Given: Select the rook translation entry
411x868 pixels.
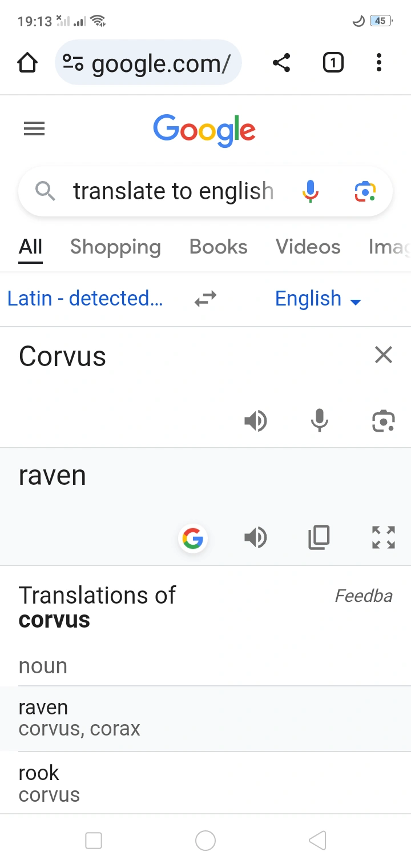Looking at the screenshot, I should click(x=49, y=782).
